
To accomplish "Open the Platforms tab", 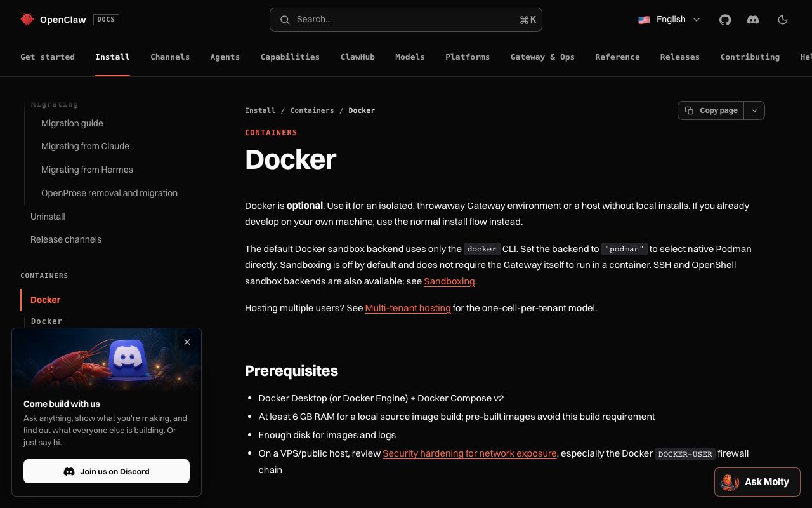I will click(468, 57).
